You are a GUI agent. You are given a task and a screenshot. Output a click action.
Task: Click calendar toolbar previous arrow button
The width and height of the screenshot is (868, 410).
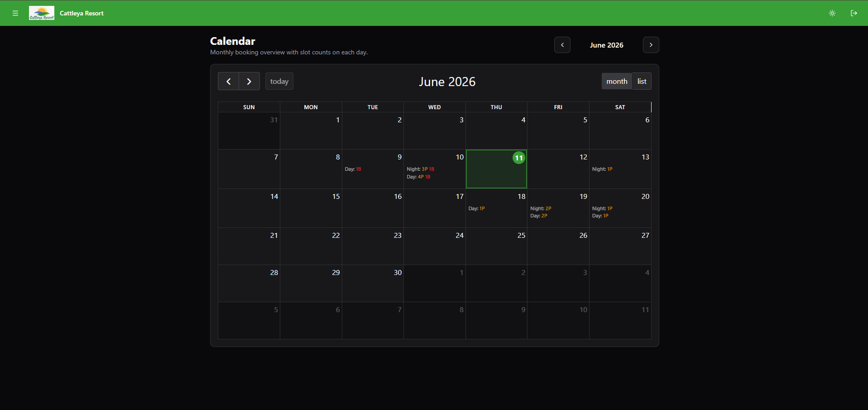[229, 81]
